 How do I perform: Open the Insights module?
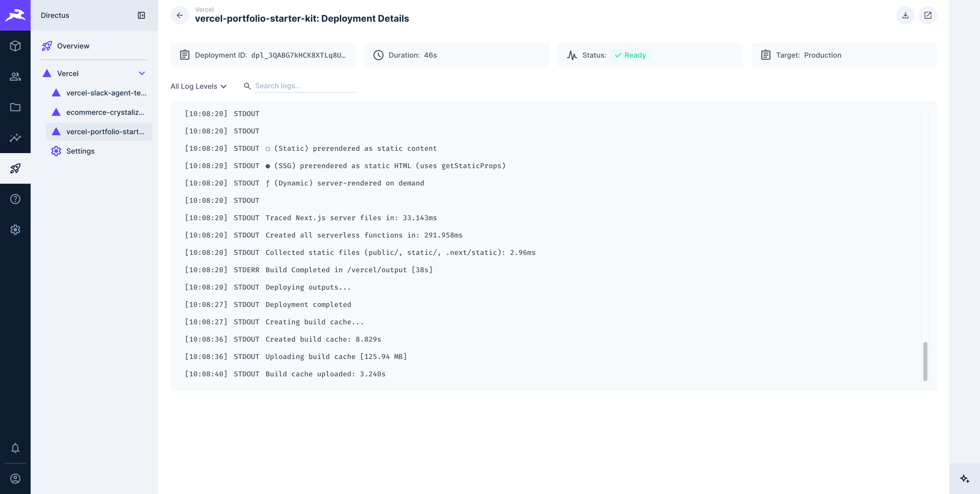pos(15,138)
